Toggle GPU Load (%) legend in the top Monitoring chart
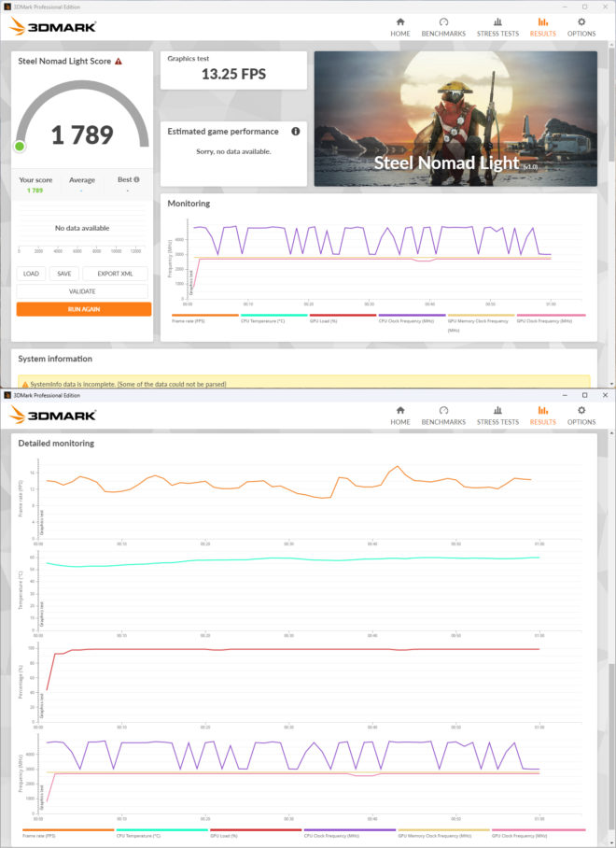The width and height of the screenshot is (616, 848). pyautogui.click(x=343, y=318)
